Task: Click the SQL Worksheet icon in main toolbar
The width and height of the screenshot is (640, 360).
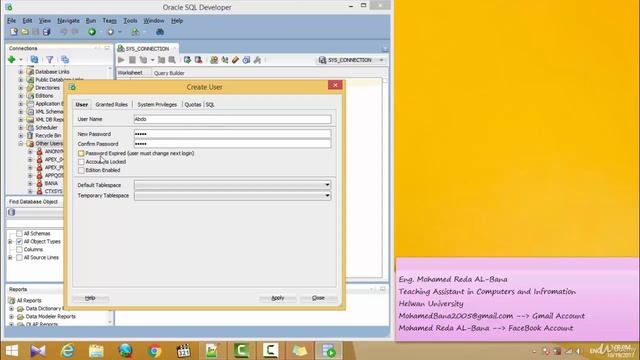Action: [x=135, y=32]
